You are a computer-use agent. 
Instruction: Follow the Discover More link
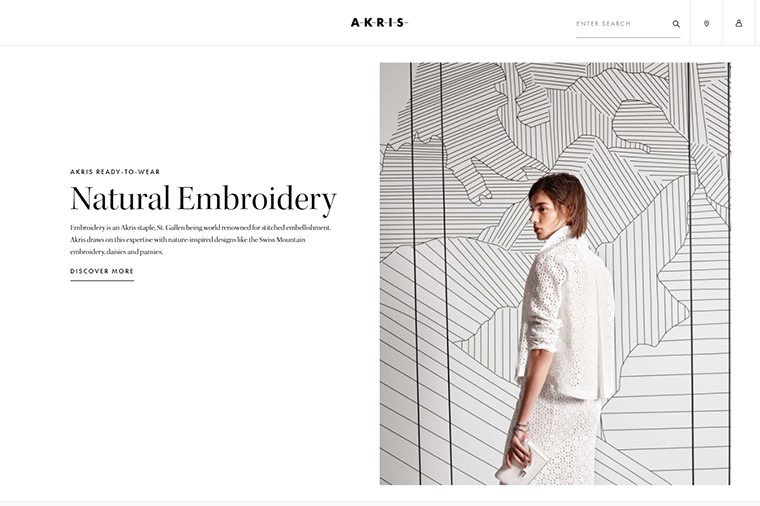pos(102,271)
